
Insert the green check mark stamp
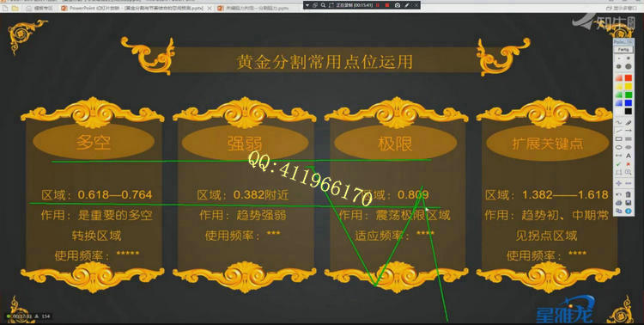point(618,163)
